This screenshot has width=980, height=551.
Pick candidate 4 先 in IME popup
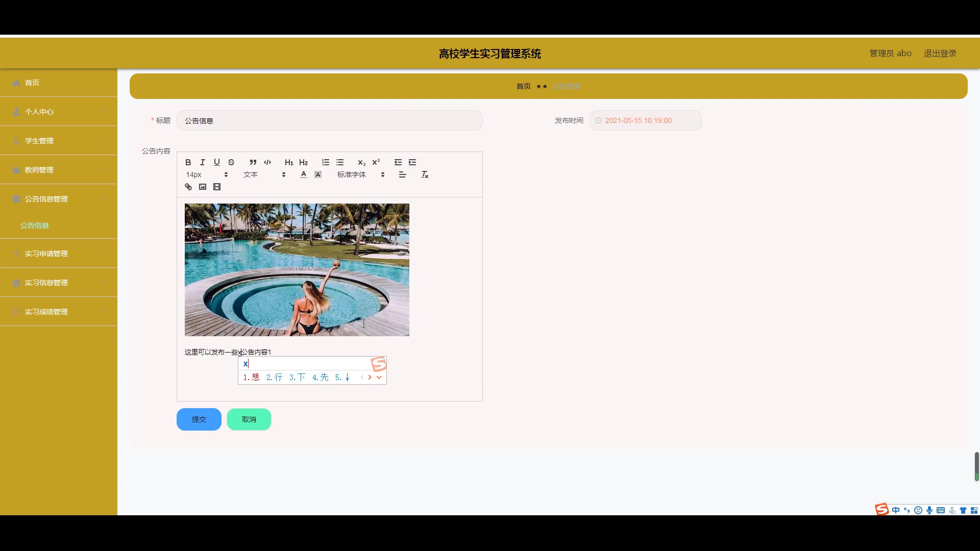click(x=321, y=378)
